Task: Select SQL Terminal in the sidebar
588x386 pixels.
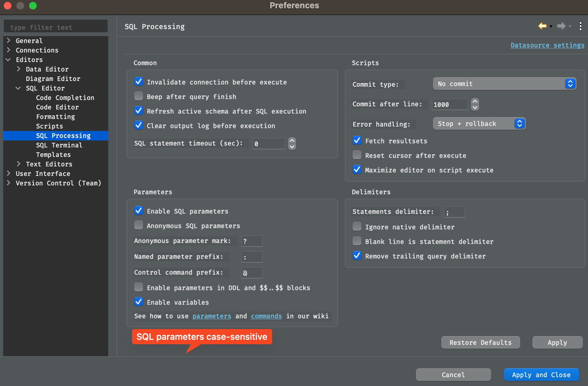Action: pos(59,145)
